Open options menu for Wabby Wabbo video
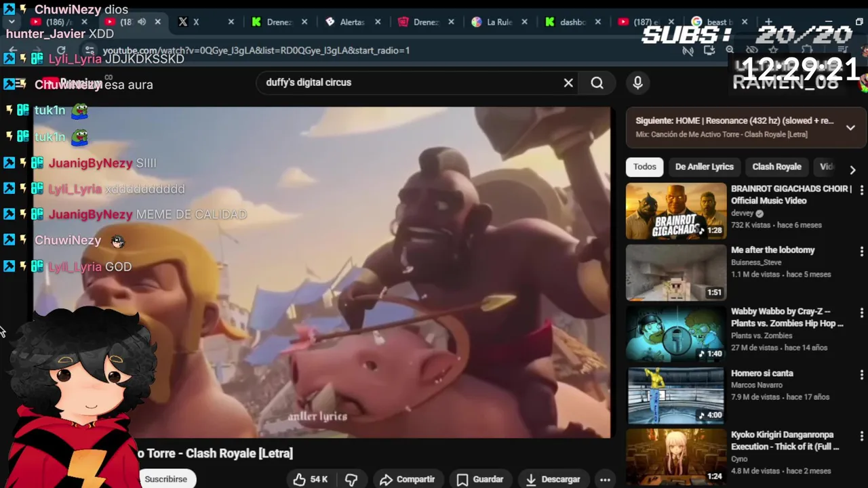 (861, 313)
